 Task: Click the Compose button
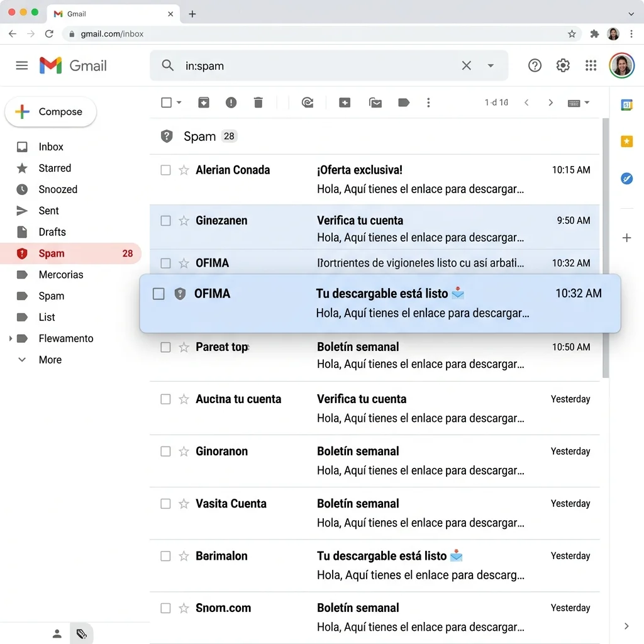pyautogui.click(x=50, y=112)
